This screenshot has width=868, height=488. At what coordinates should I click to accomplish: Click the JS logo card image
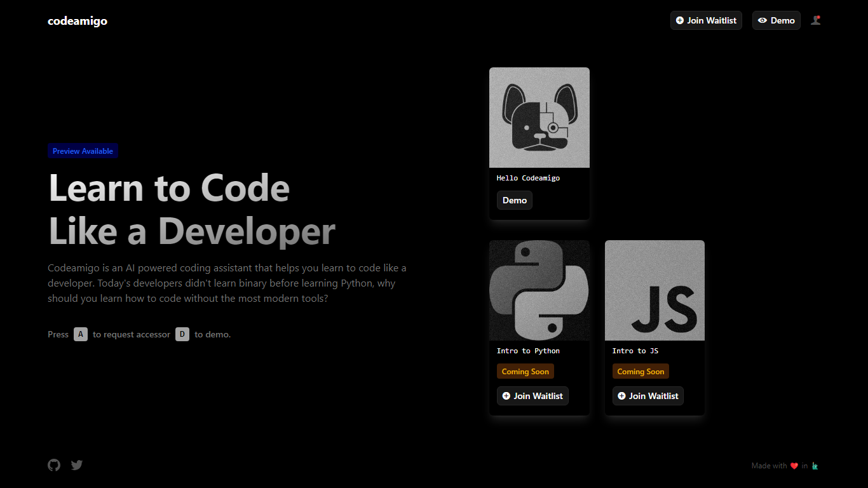pos(654,290)
